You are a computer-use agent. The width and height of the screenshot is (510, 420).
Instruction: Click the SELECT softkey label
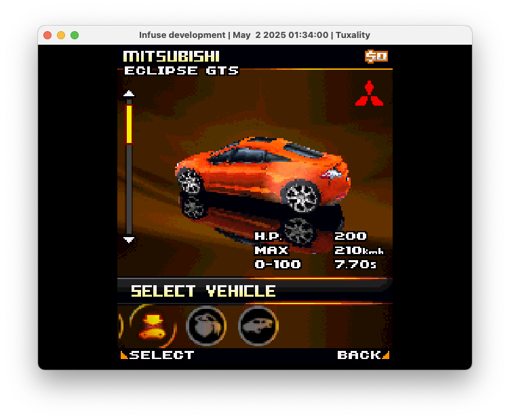tap(161, 355)
